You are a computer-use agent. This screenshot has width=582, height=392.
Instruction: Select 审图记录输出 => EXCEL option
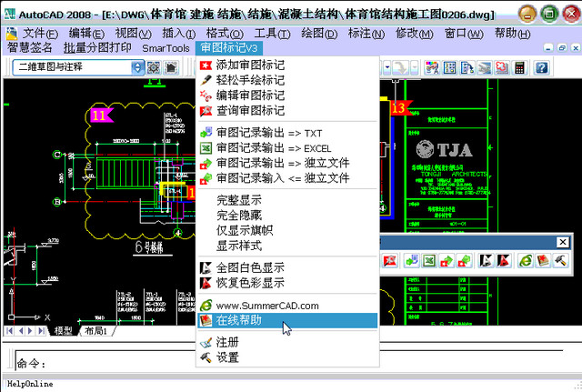coord(274,148)
